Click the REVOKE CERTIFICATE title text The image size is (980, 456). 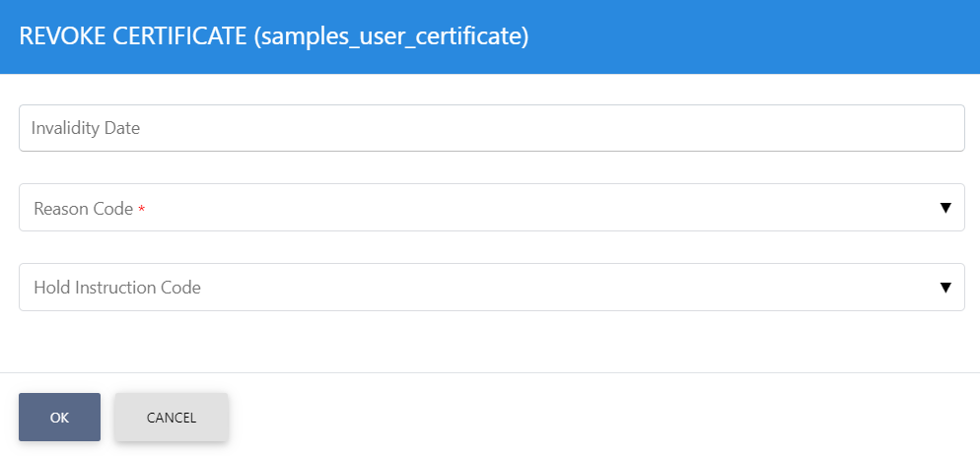click(x=132, y=36)
